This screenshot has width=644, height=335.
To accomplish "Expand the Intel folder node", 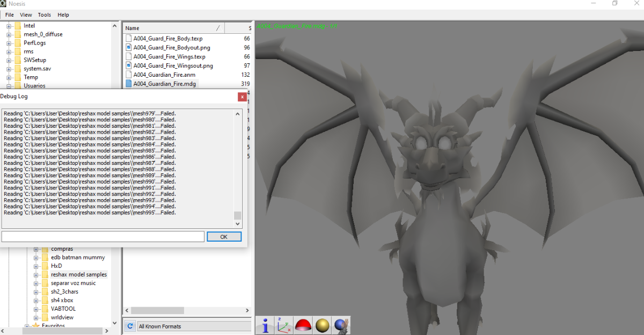I will (9, 26).
